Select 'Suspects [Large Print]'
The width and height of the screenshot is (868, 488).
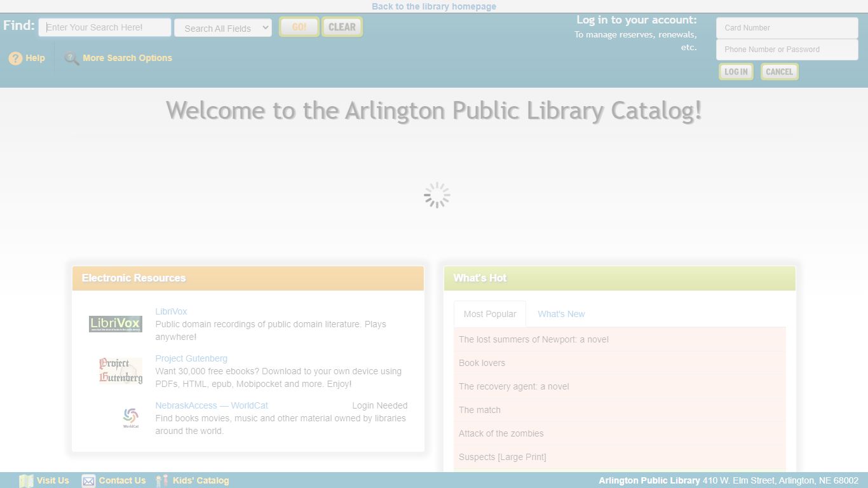pos(620,457)
